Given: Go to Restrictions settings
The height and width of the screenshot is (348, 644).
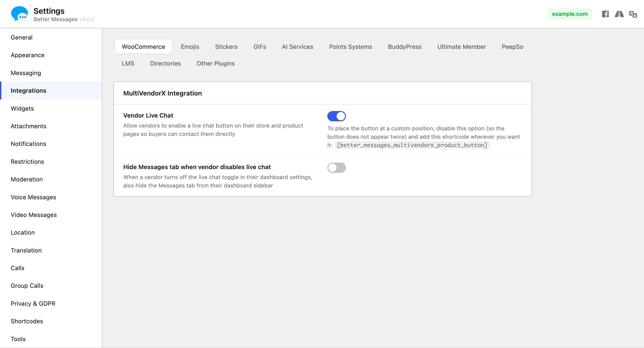Looking at the screenshot, I should coord(51,161).
